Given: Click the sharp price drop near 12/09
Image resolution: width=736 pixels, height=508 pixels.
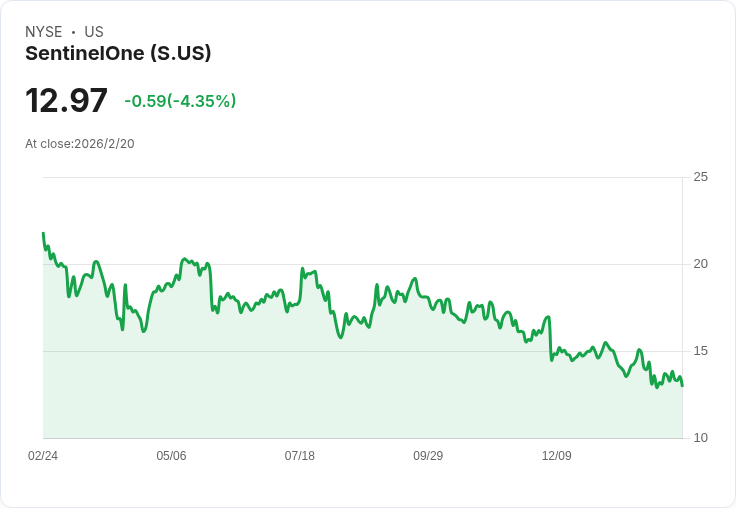Looking at the screenshot, I should pyautogui.click(x=551, y=340).
